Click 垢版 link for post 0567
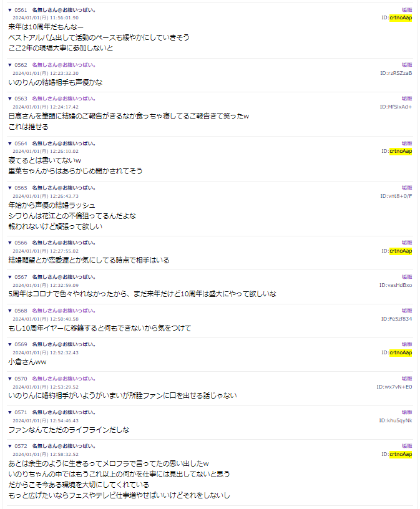Screen dimensions: 420x509 tap(406, 277)
